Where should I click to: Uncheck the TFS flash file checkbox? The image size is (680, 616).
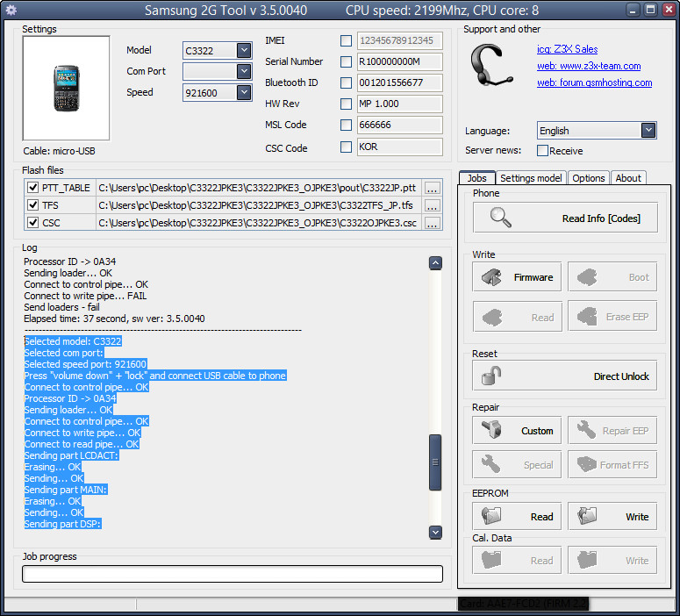pos(32,204)
